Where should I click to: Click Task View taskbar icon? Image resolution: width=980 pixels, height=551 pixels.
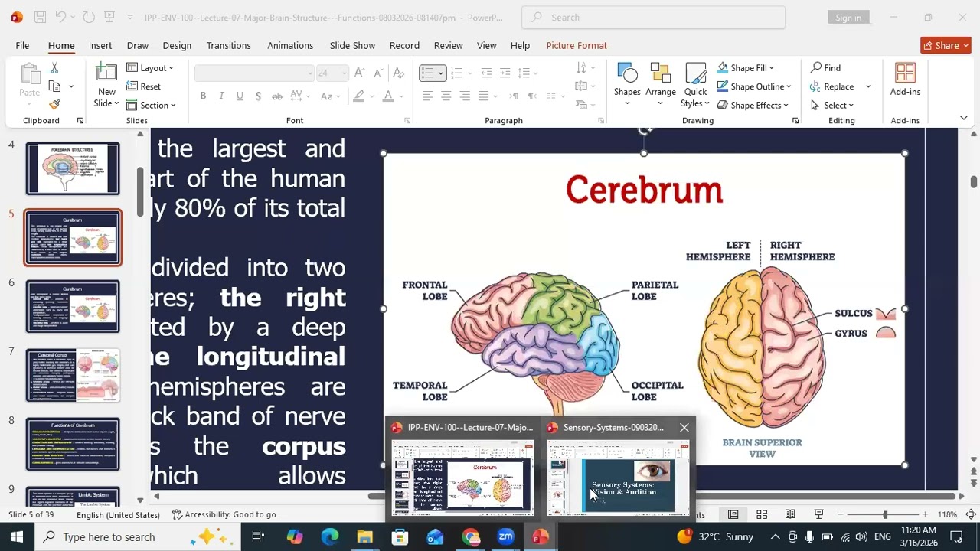tap(258, 536)
